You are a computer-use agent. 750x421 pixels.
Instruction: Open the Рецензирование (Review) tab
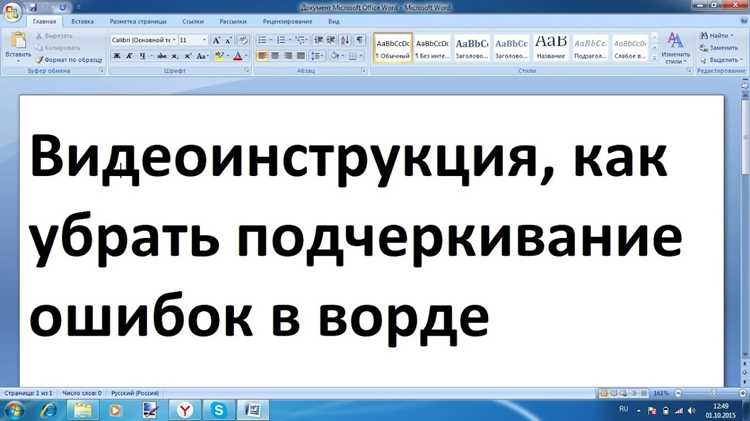click(287, 22)
